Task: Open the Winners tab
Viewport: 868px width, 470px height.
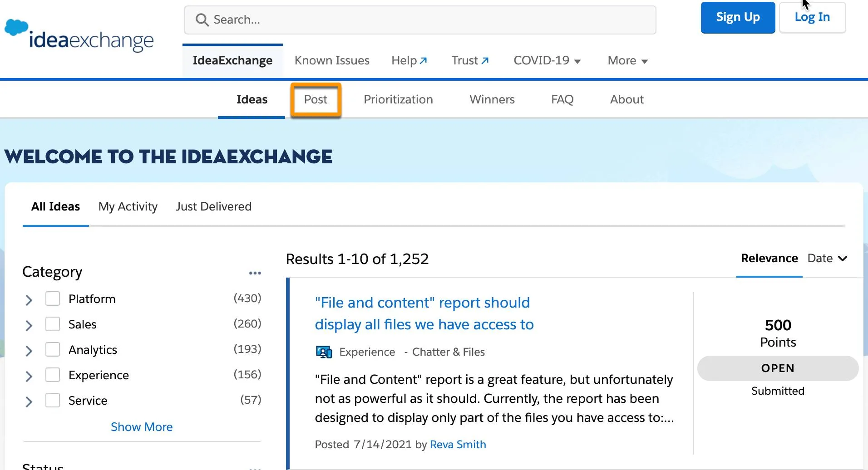Action: (492, 99)
